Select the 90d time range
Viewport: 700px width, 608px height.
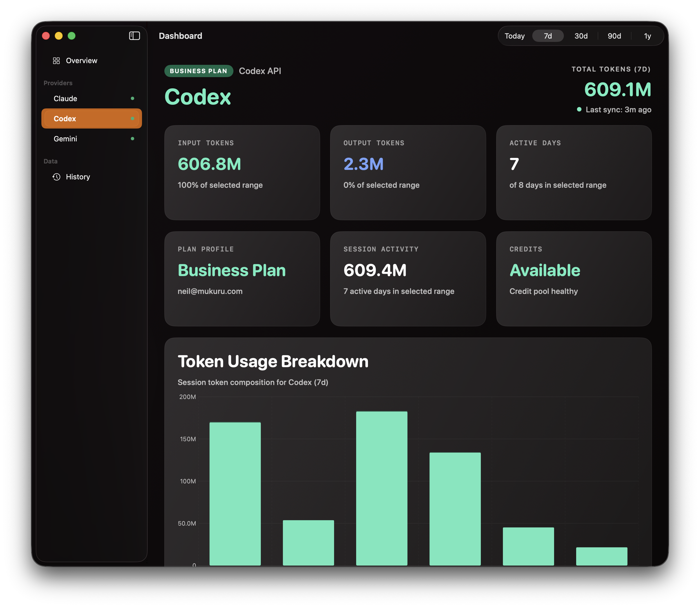614,36
